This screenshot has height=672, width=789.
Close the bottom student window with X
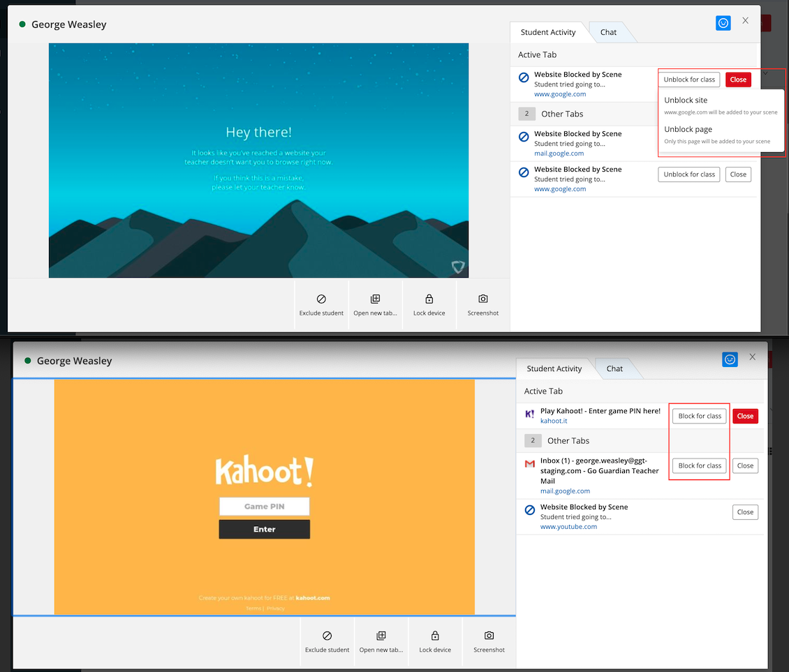click(x=752, y=357)
